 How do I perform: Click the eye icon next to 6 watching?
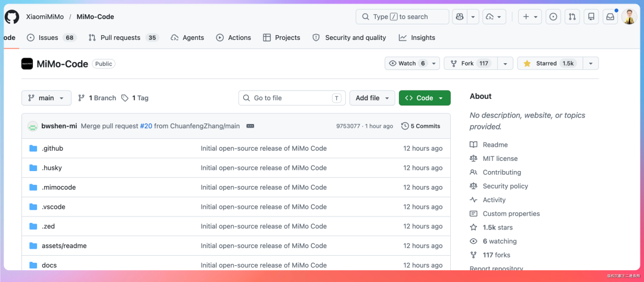[x=473, y=241]
